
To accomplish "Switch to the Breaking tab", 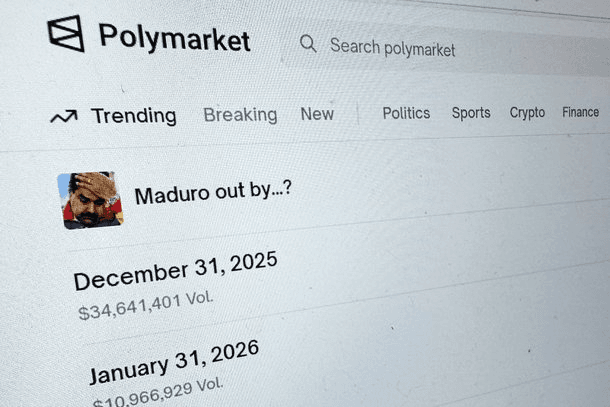I will [x=240, y=115].
